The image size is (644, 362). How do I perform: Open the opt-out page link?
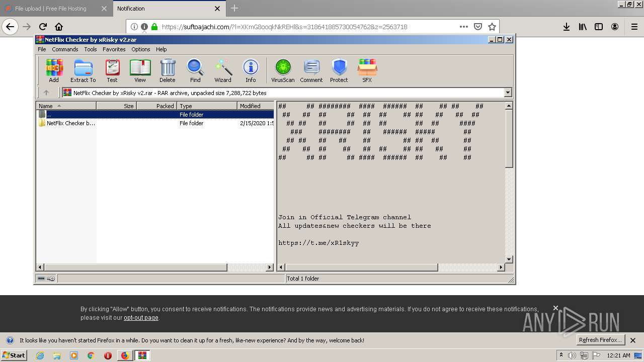point(141,318)
